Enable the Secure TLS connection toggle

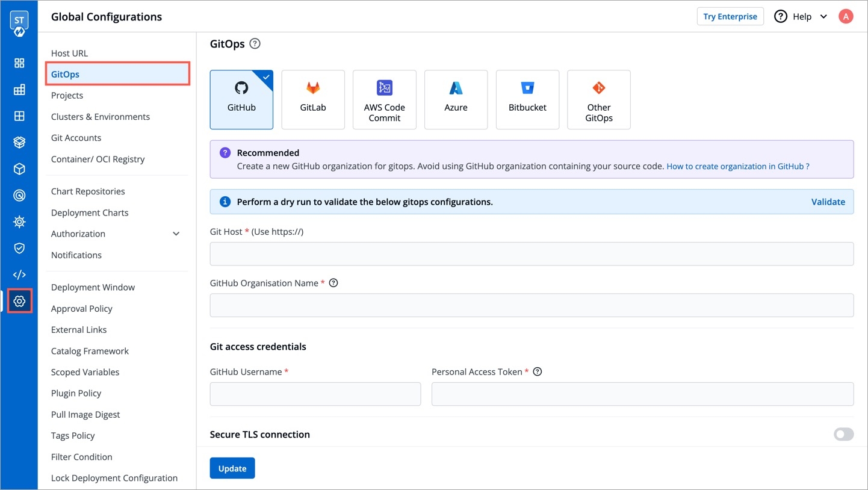coord(843,434)
